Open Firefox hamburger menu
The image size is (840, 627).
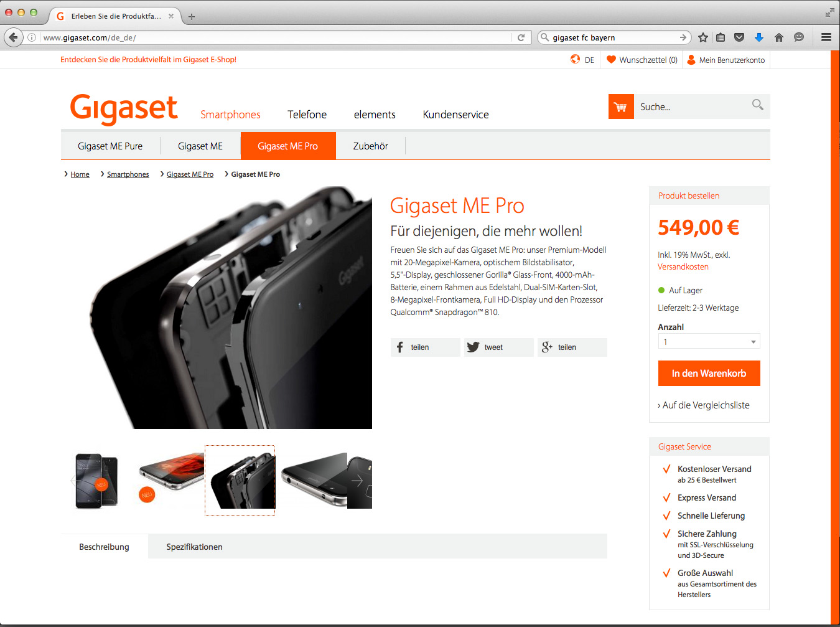tap(826, 37)
